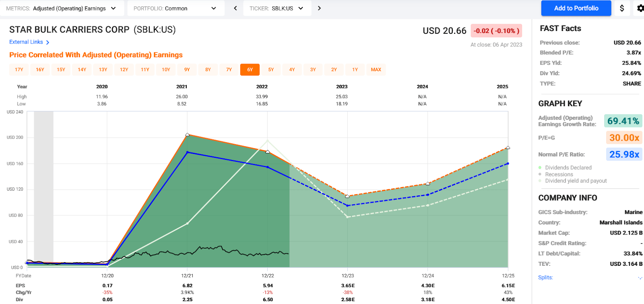Click the small icon in the Splits row
The width and height of the screenshot is (644, 304).
coord(640,278)
